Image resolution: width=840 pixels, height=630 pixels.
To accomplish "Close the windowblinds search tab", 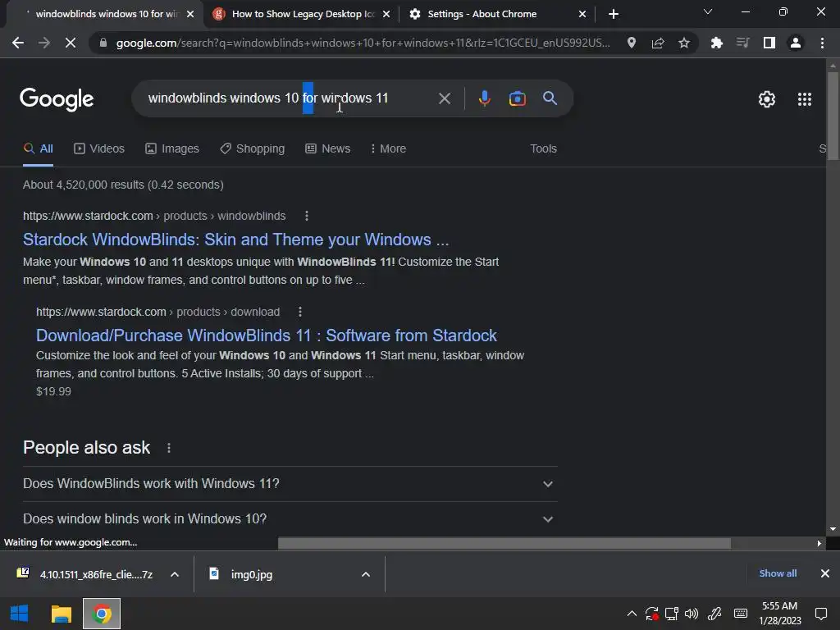I will point(190,14).
